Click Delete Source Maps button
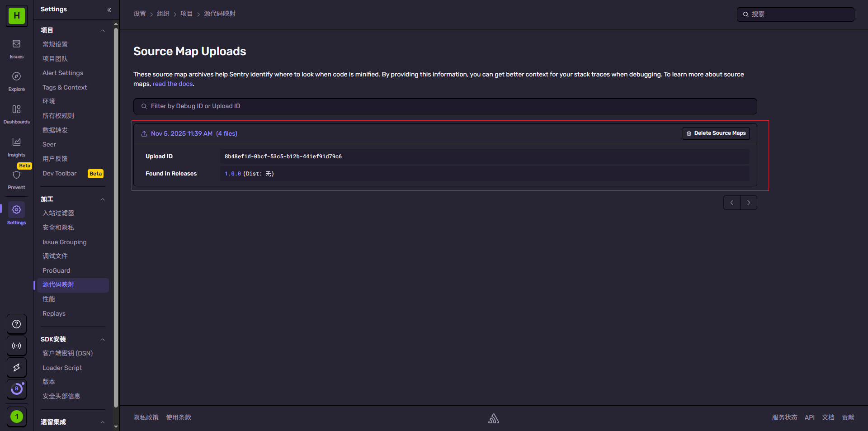 pos(716,133)
